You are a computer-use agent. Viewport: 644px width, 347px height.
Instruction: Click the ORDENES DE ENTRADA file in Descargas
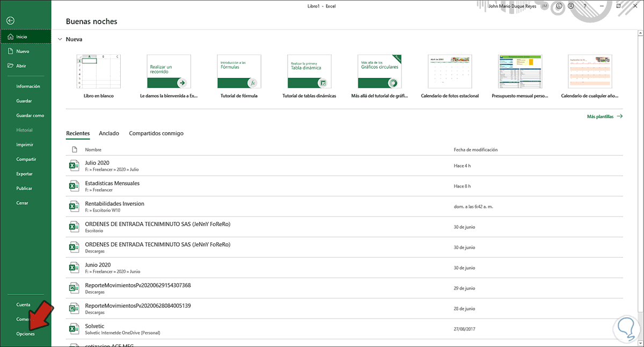(x=157, y=244)
